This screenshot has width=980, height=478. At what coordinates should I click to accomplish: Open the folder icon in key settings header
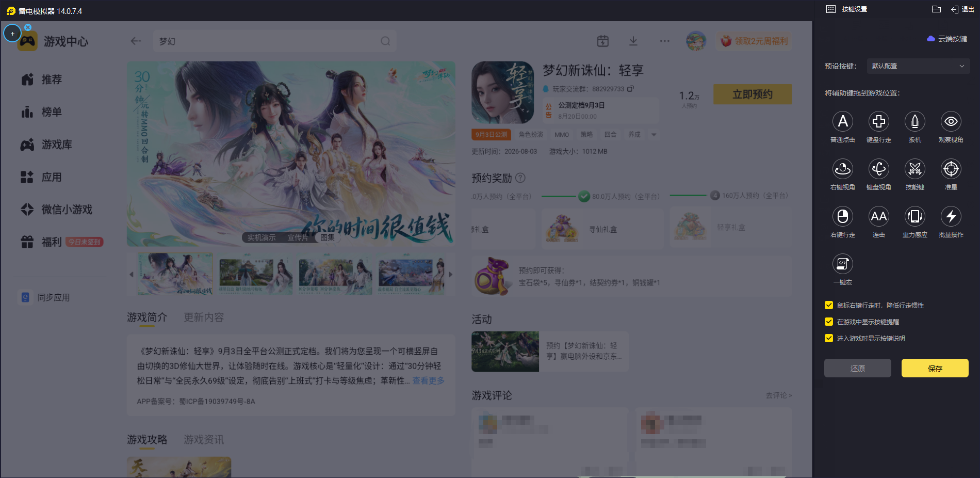click(x=937, y=9)
